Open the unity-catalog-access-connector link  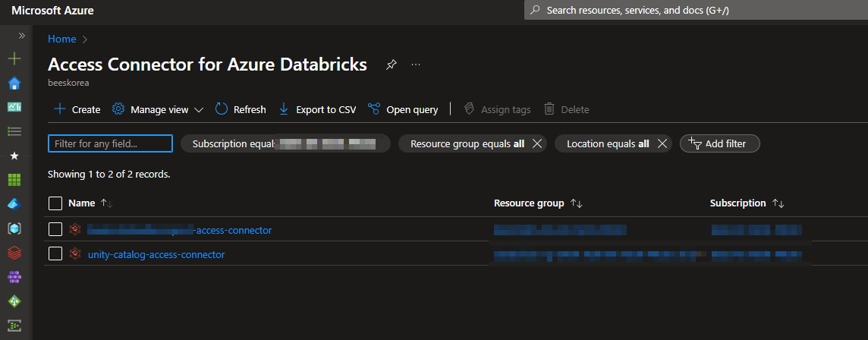(156, 255)
